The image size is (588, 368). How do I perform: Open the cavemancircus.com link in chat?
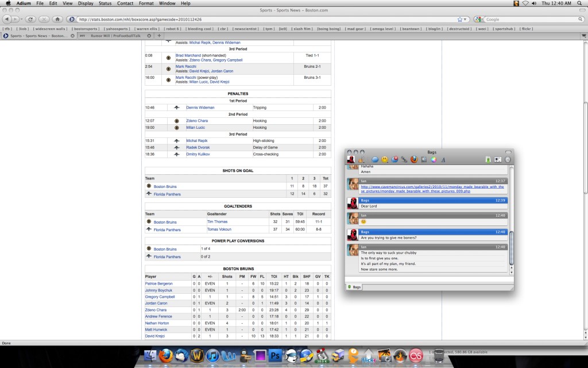[432, 189]
